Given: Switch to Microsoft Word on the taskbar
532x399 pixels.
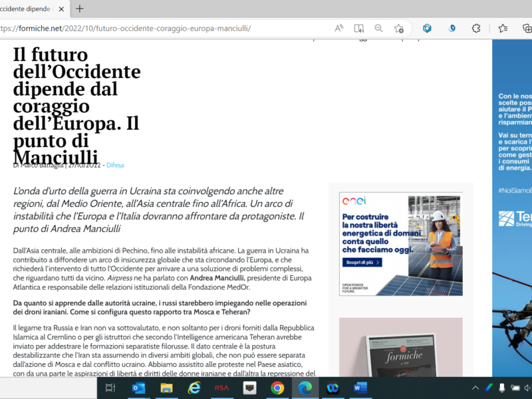Looking at the screenshot, I should coord(360,388).
